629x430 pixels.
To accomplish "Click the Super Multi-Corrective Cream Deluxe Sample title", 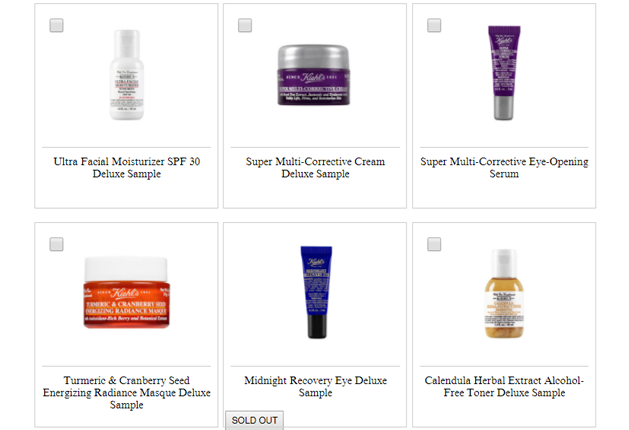I will (x=315, y=168).
